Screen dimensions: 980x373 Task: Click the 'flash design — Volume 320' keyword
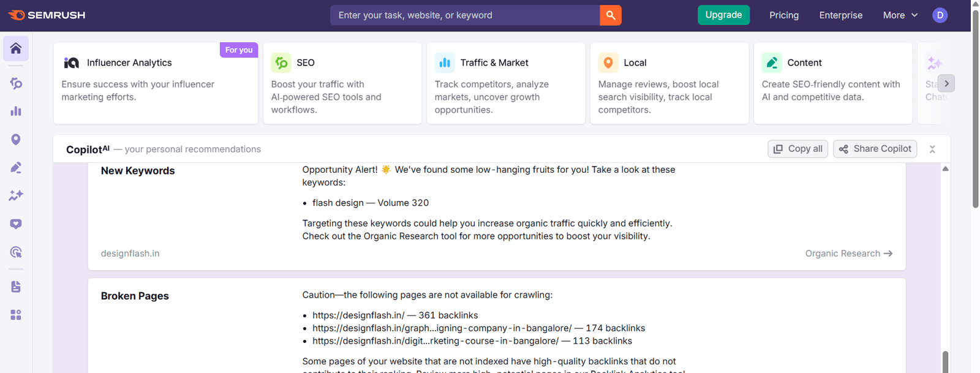tap(371, 203)
